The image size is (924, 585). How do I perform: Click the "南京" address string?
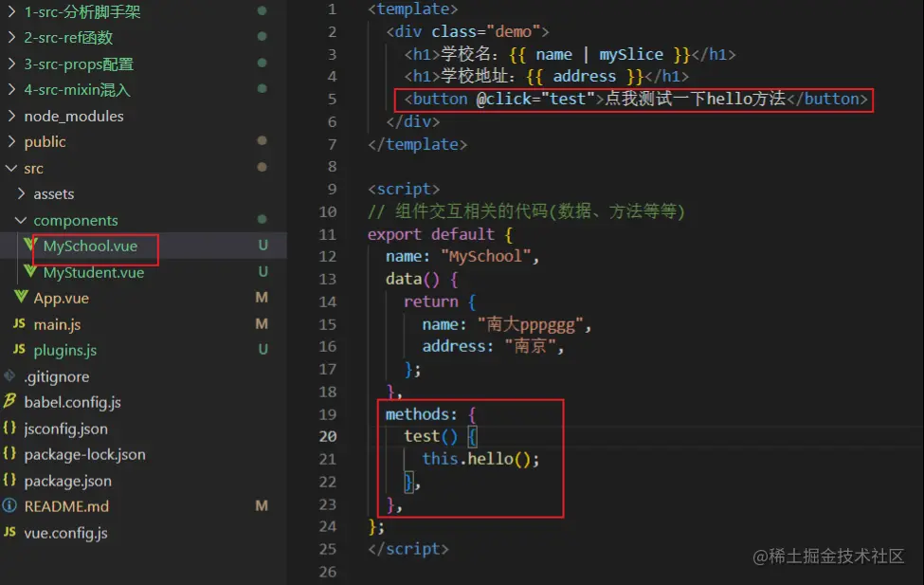[530, 346]
